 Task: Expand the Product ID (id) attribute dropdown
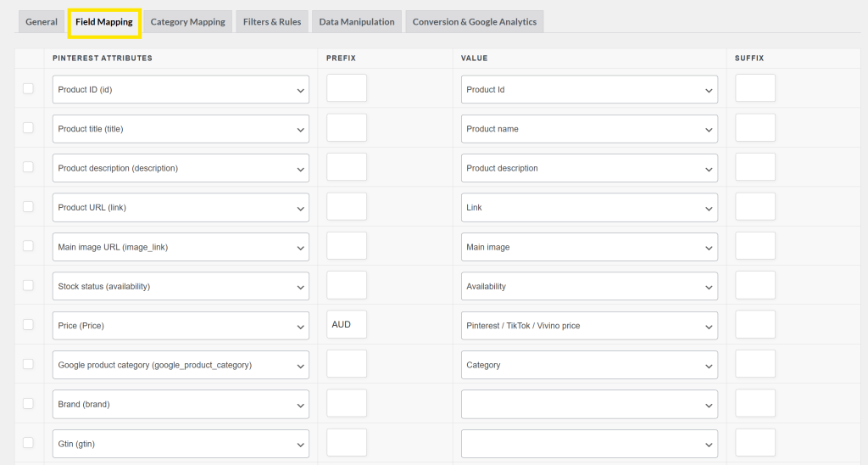tap(181, 90)
